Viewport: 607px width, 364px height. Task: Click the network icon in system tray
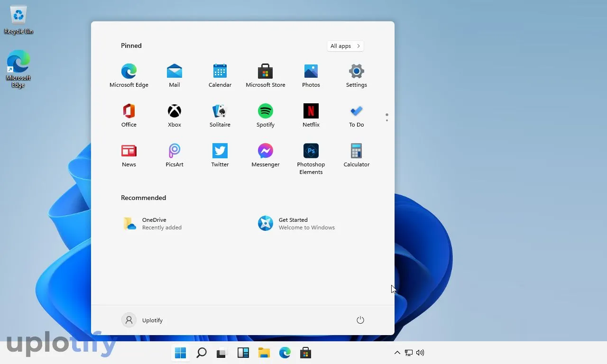(x=409, y=353)
